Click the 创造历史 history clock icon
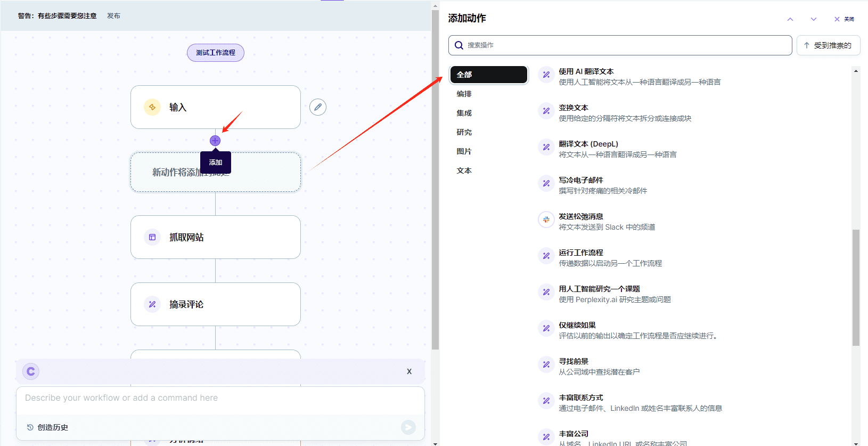 click(30, 427)
